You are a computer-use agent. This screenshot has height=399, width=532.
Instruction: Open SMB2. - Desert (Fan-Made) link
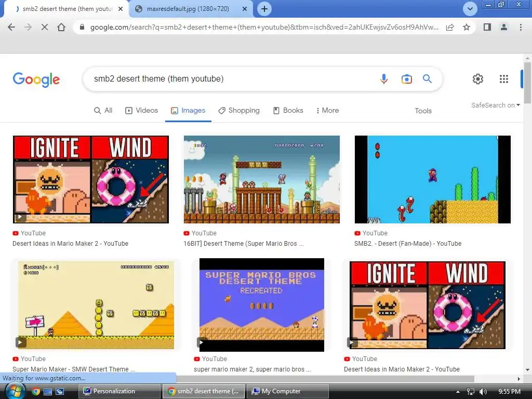click(x=408, y=243)
